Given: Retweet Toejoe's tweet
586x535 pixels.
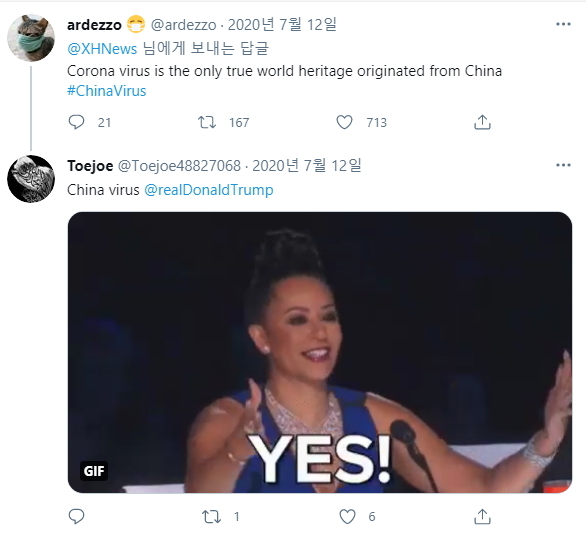Looking at the screenshot, I should 211,517.
